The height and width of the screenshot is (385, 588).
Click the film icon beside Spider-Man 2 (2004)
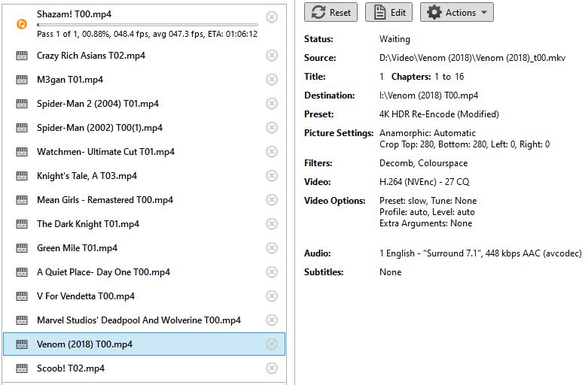[x=22, y=104]
